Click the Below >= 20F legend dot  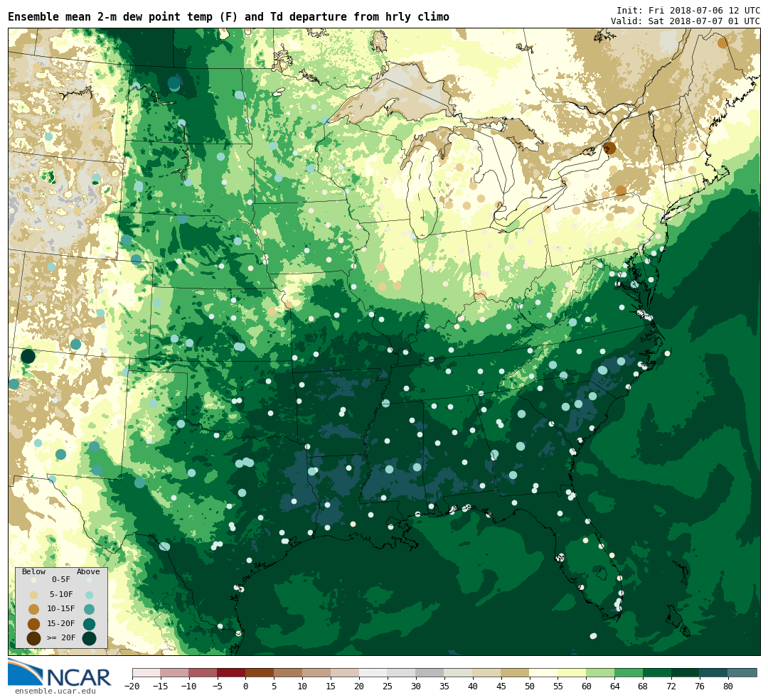tap(33, 638)
